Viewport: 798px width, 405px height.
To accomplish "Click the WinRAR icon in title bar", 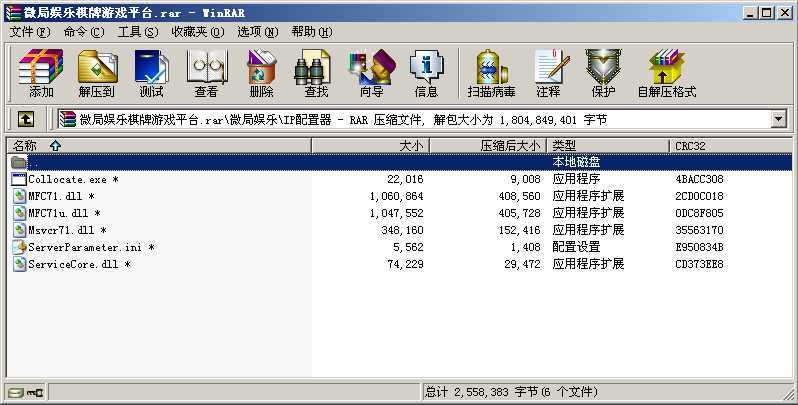I will point(13,12).
